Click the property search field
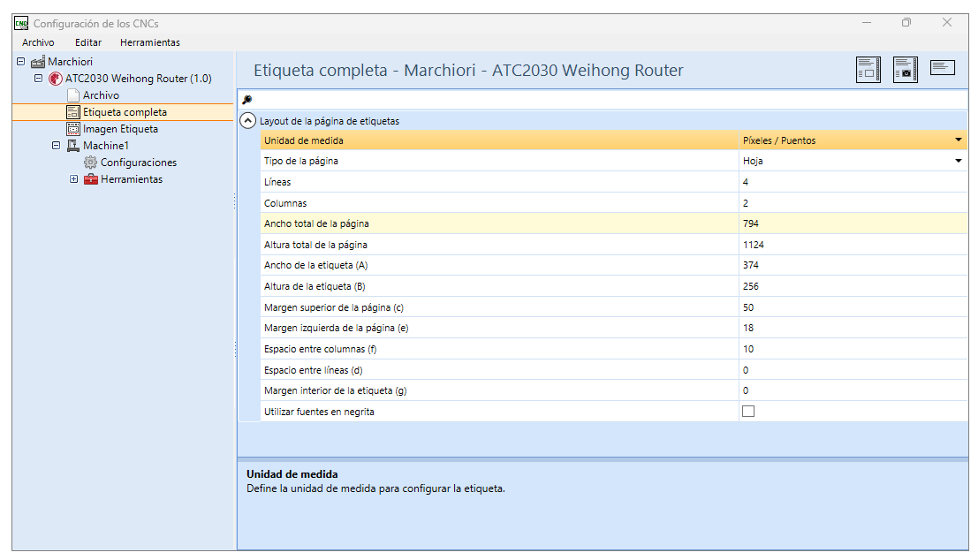The image size is (978, 560). tap(603, 100)
